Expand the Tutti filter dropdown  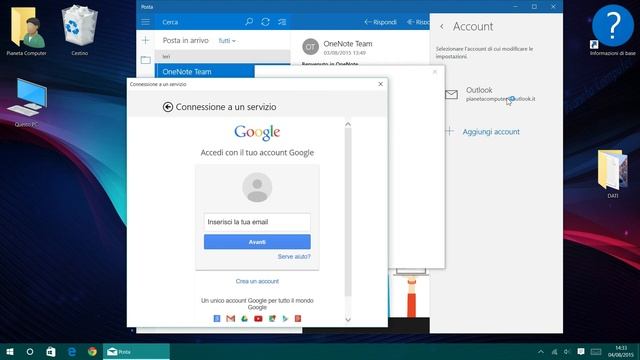[x=227, y=41]
